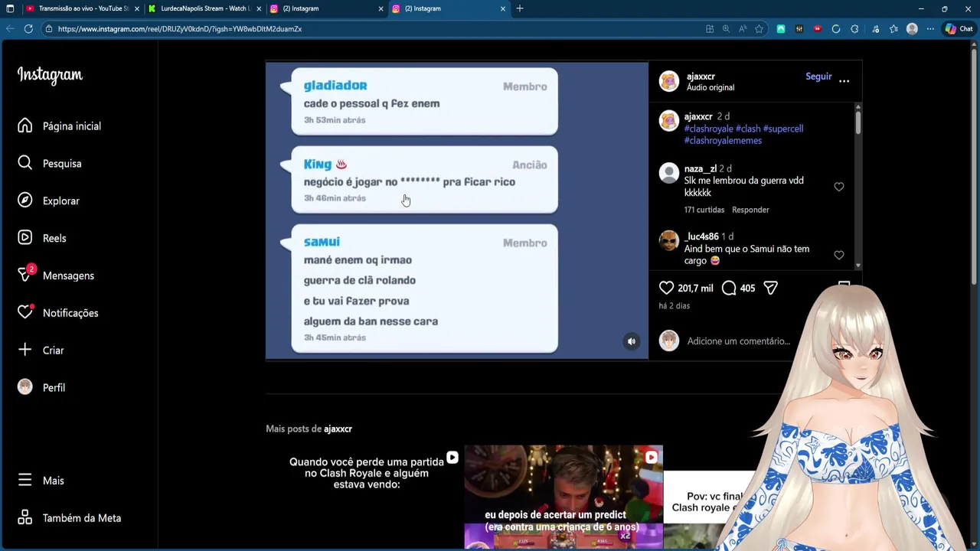Screen dimensions: 980x551
Task: Open browser profile avatar
Action: [x=912, y=29]
